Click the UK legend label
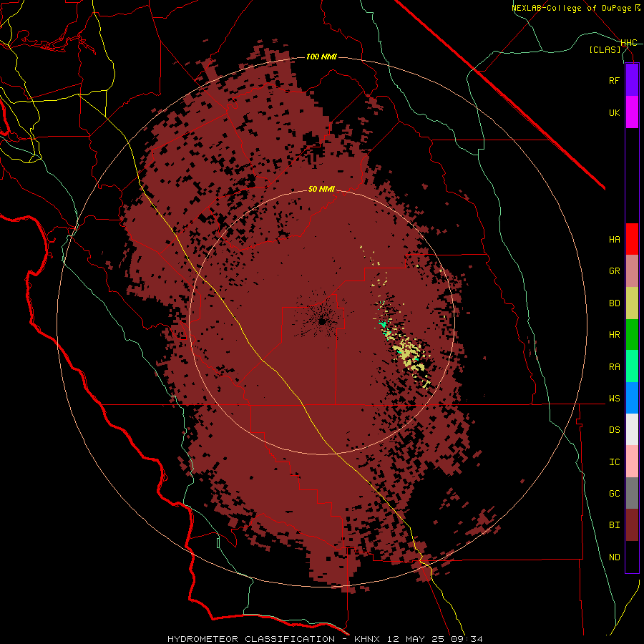 pos(614,112)
